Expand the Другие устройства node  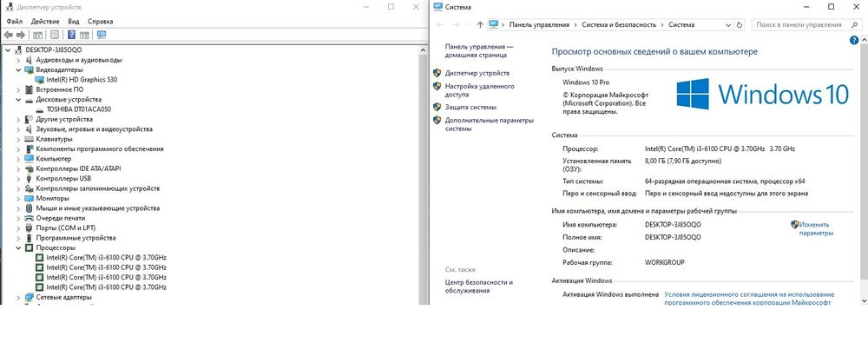pos(18,120)
